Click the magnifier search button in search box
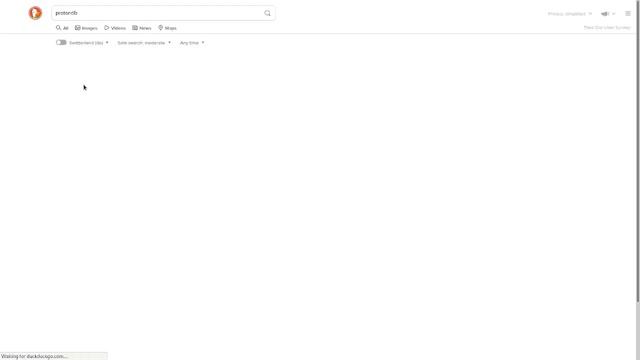This screenshot has width=640, height=360. (x=267, y=13)
